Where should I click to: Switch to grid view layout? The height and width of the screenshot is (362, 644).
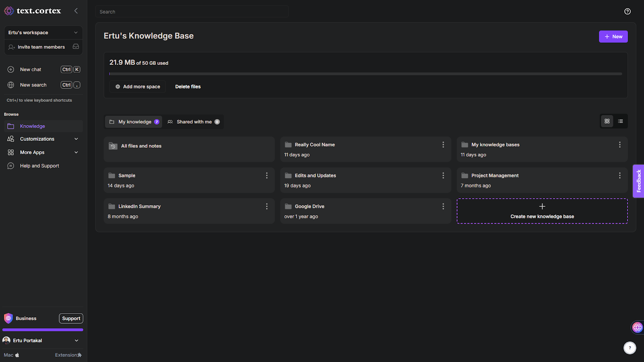click(607, 121)
